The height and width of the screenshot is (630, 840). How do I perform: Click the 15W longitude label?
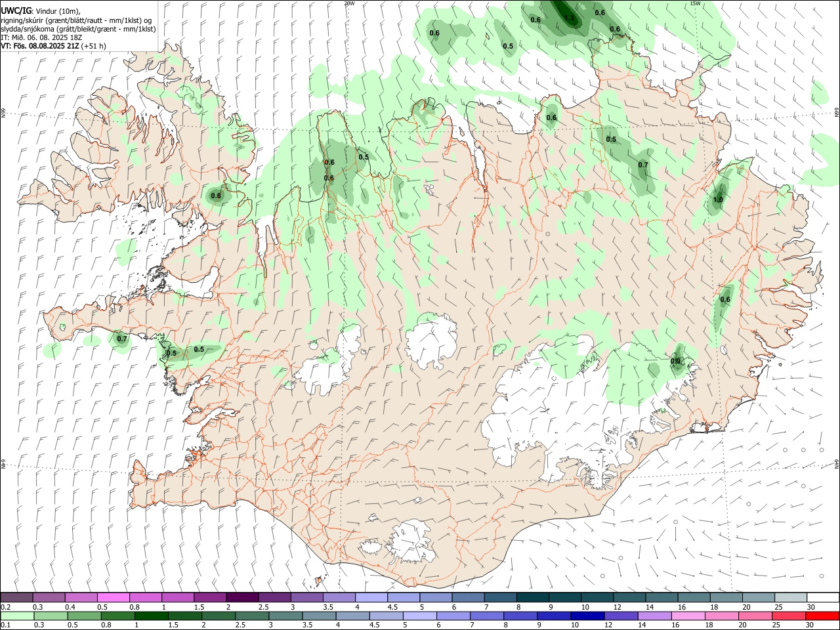(x=695, y=3)
